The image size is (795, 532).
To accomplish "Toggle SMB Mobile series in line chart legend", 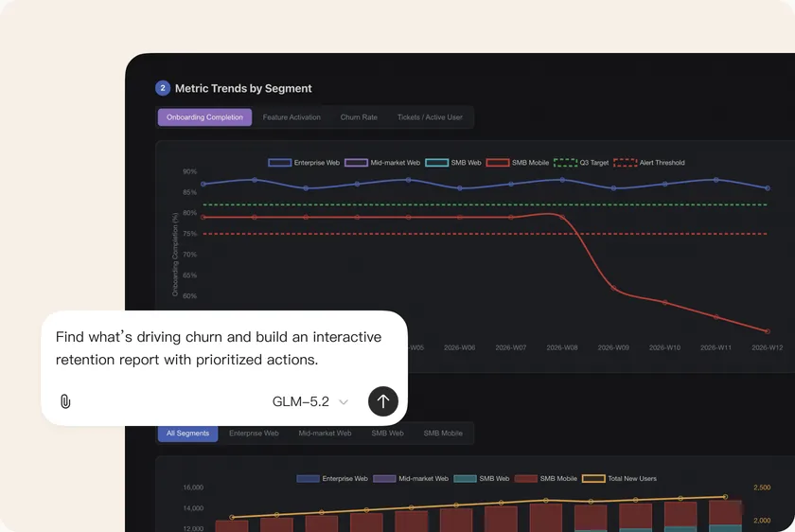I will point(517,163).
